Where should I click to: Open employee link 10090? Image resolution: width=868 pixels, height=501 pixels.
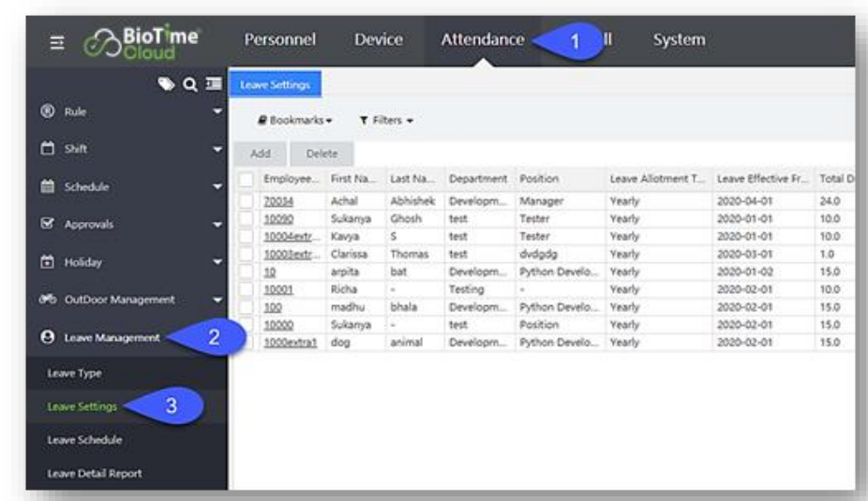(x=278, y=219)
